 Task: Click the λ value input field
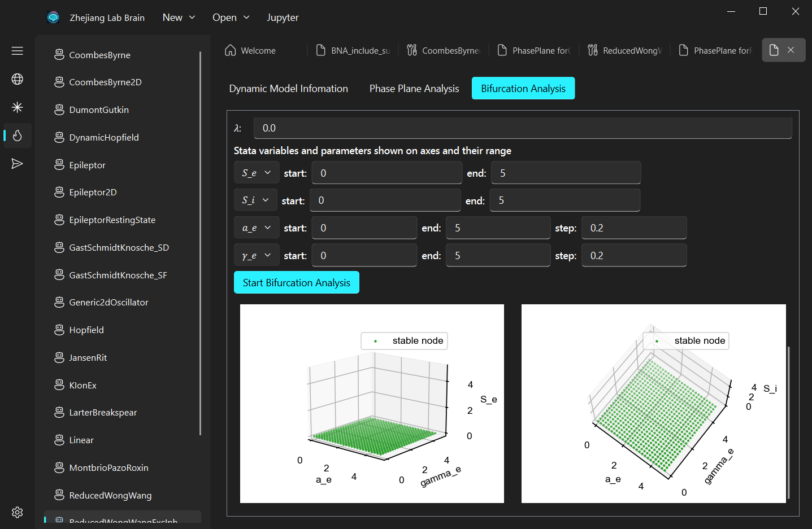click(x=523, y=128)
